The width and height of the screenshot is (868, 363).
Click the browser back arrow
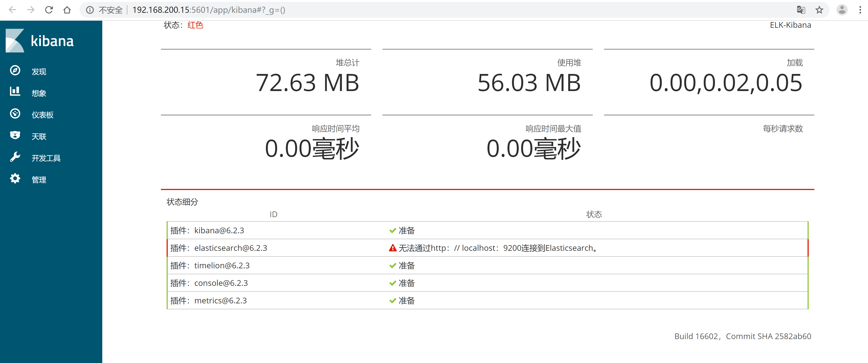pos(13,10)
